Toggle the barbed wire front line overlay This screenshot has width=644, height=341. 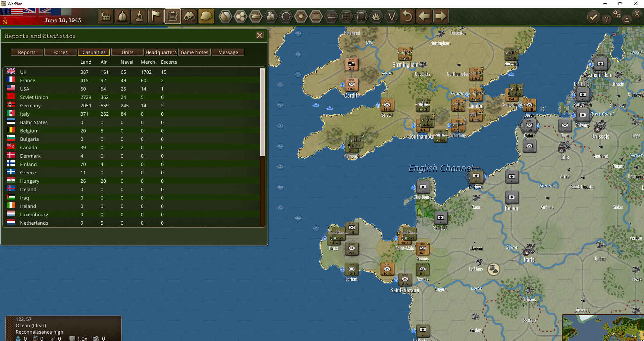point(331,16)
